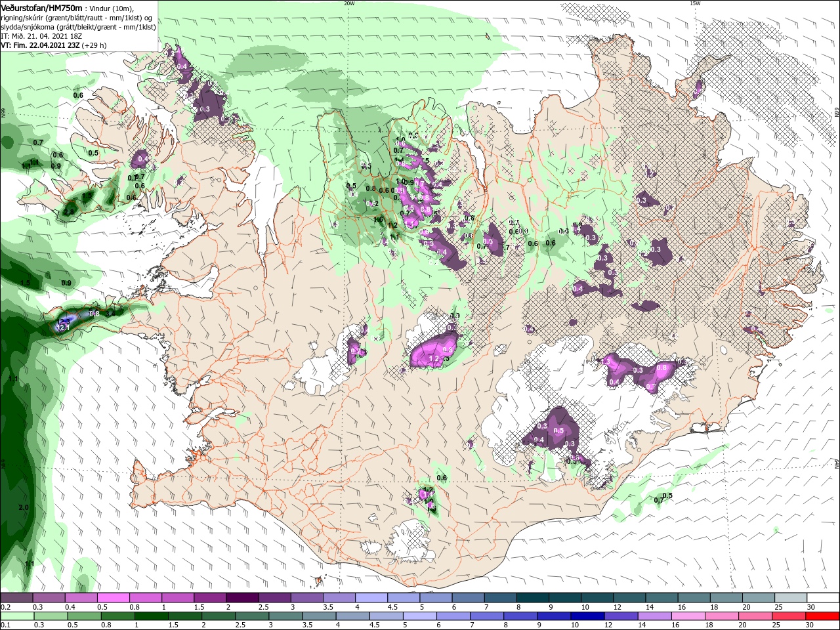Select the 'IT: Mið. 21. 04. 2021 18Z' line
840x630 pixels.
41,36
